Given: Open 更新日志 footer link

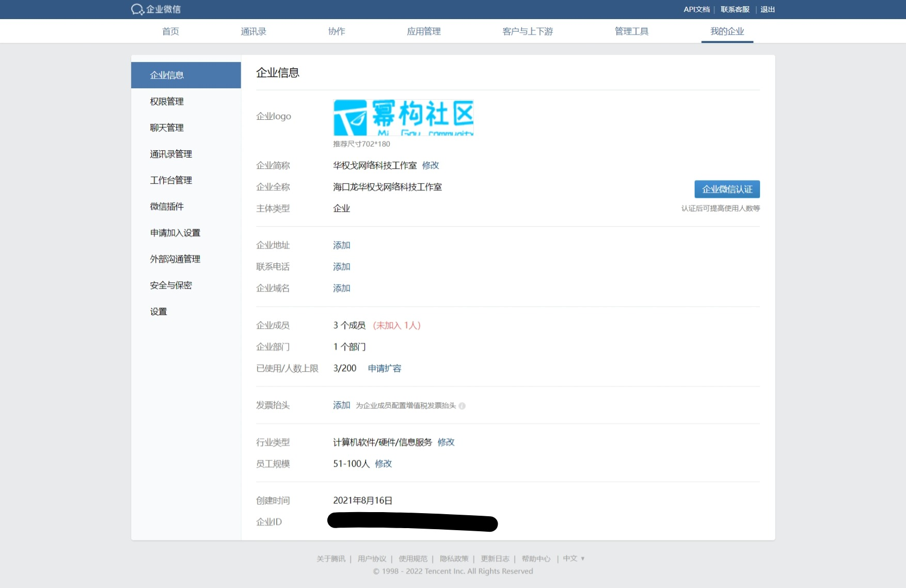Looking at the screenshot, I should [495, 559].
